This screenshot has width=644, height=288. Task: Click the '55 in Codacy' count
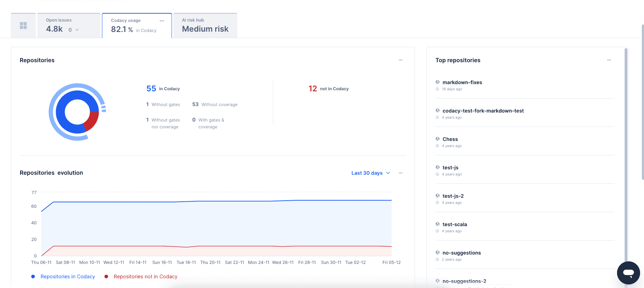[163, 89]
